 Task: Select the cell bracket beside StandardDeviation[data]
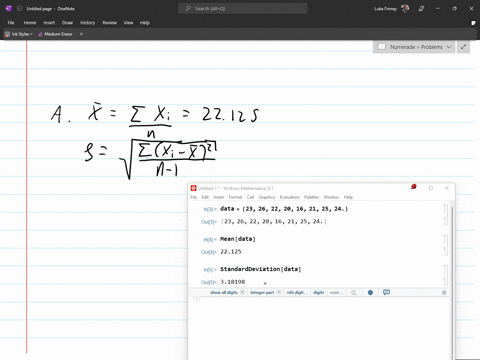445,269
